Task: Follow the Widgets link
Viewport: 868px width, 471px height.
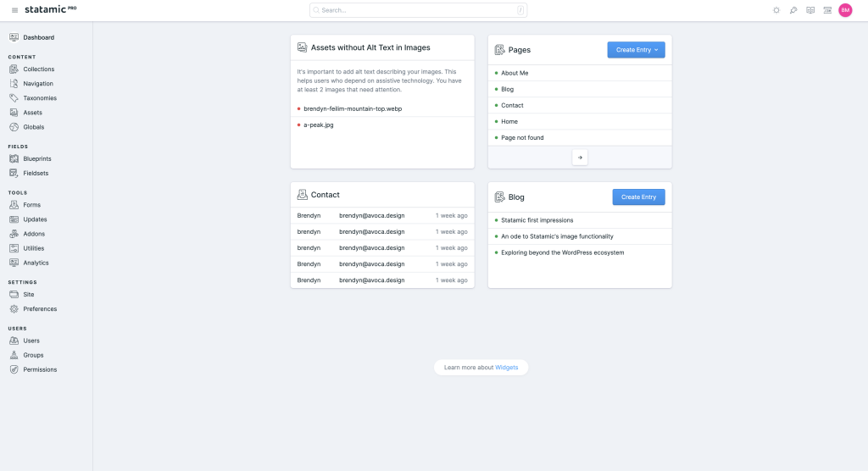Action: point(506,368)
